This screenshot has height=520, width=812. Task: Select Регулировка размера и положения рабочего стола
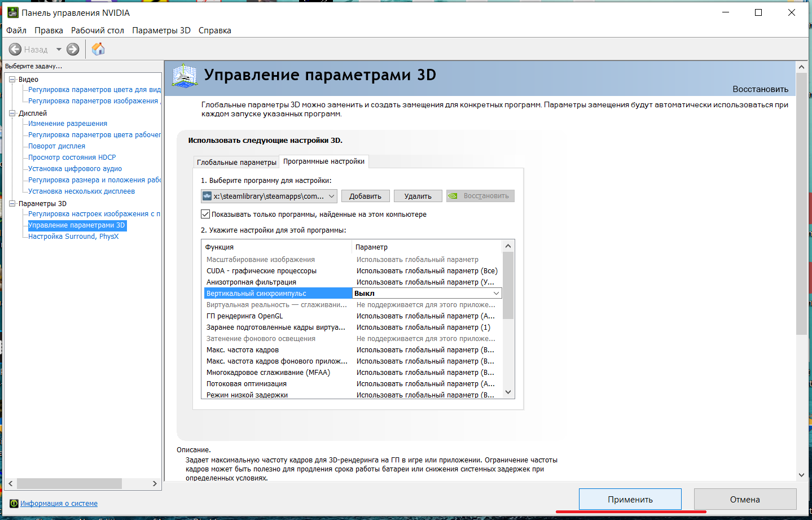(x=94, y=180)
